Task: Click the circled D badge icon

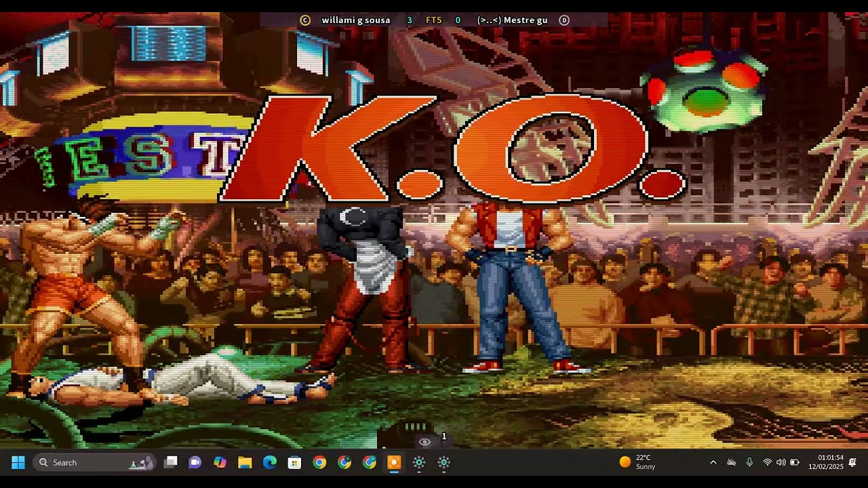Action: [564, 20]
